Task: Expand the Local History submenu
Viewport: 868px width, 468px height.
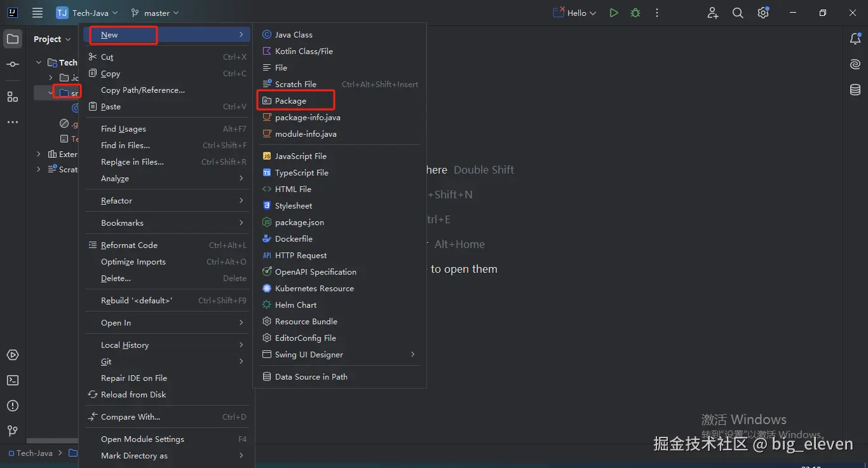Action: pyautogui.click(x=167, y=345)
